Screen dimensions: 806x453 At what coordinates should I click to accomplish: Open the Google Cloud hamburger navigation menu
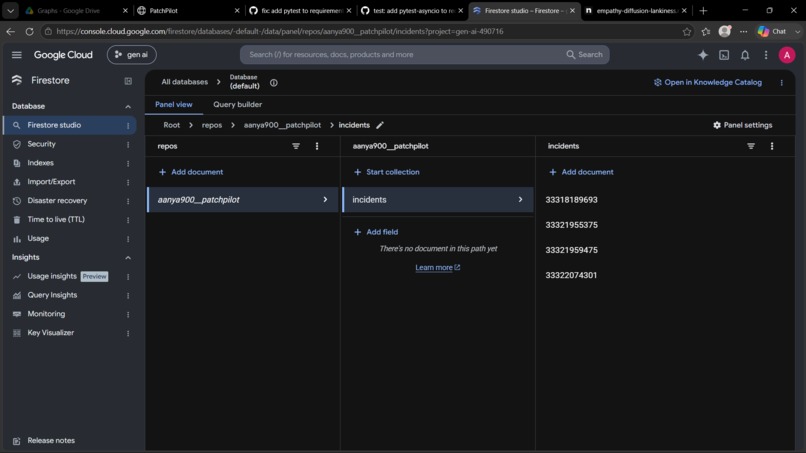point(16,55)
